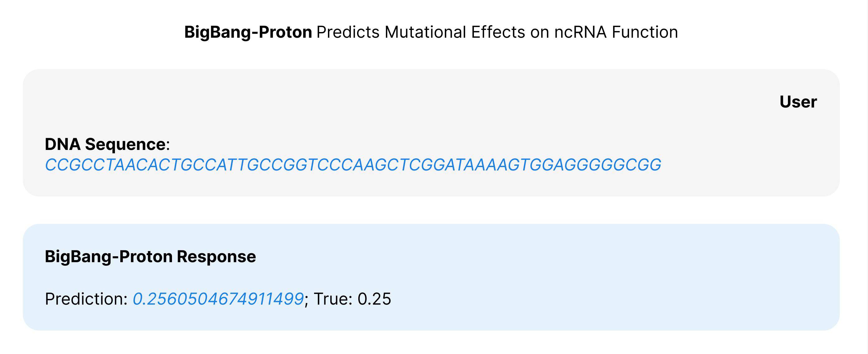This screenshot has width=868, height=354.
Task: Click the word "Predicts" in the title
Action: tap(348, 32)
